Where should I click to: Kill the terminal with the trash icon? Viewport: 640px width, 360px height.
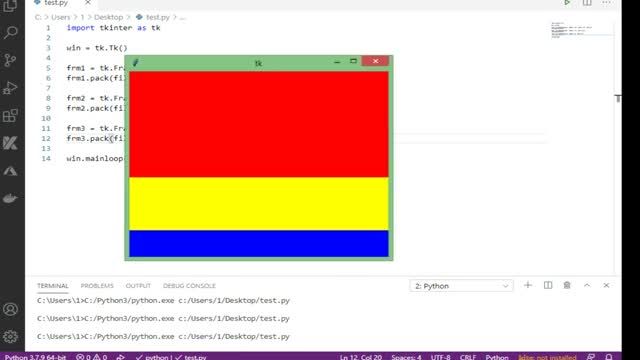coord(567,285)
